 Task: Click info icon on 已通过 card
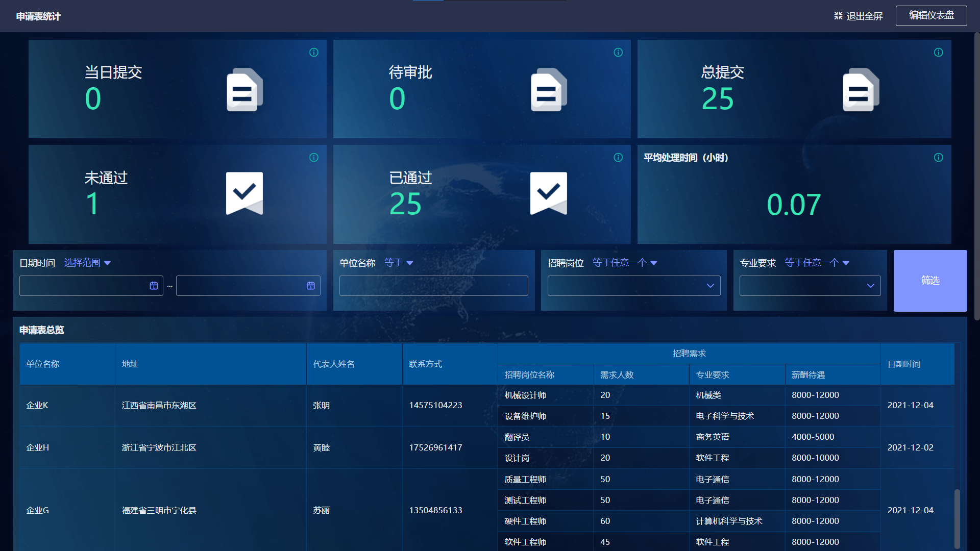[x=618, y=158]
